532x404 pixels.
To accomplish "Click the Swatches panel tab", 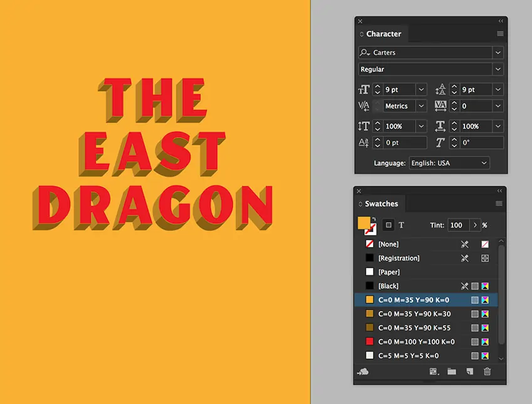I will point(381,204).
